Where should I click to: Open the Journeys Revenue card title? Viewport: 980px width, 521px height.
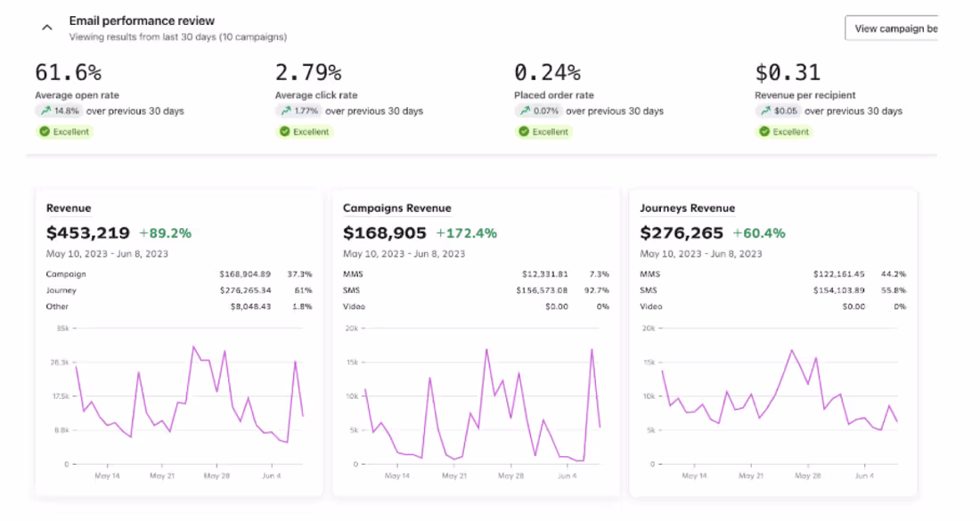coord(688,208)
